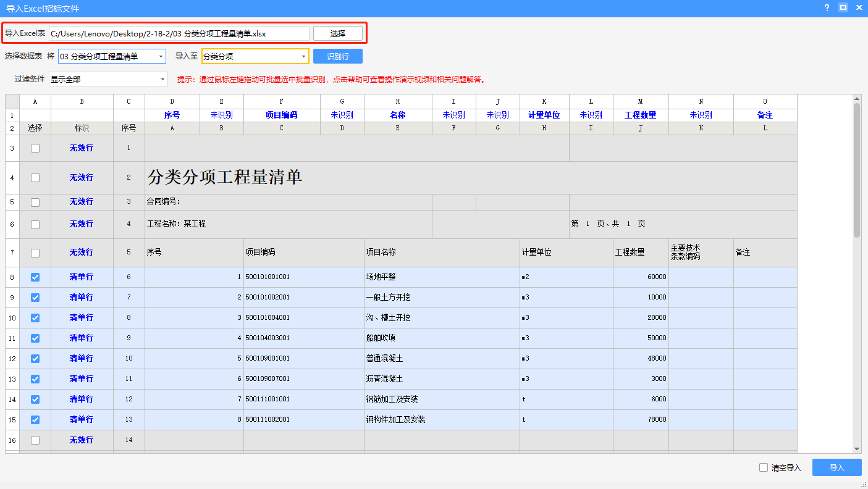Image resolution: width=868 pixels, height=489 pixels.
Task: Uncheck the 钢构件加工及安装 row checkbox
Action: 35,420
